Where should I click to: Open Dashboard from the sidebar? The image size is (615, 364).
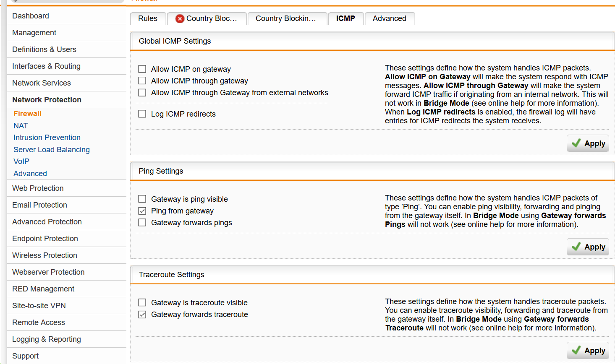(31, 16)
